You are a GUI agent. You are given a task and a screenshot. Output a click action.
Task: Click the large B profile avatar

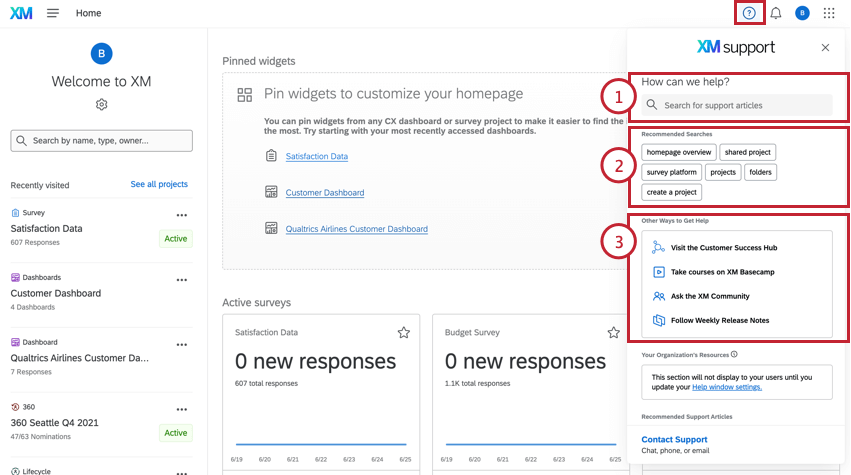101,54
